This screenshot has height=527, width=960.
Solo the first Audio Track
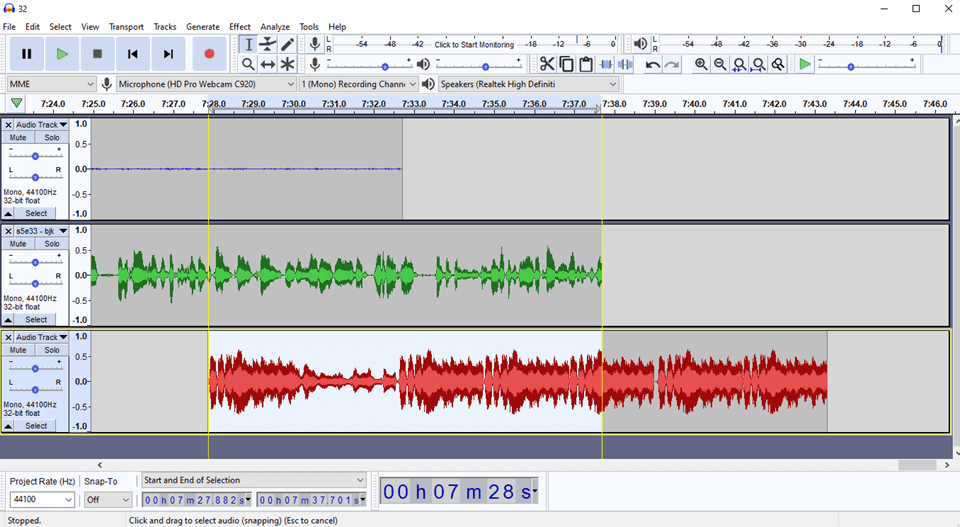51,138
